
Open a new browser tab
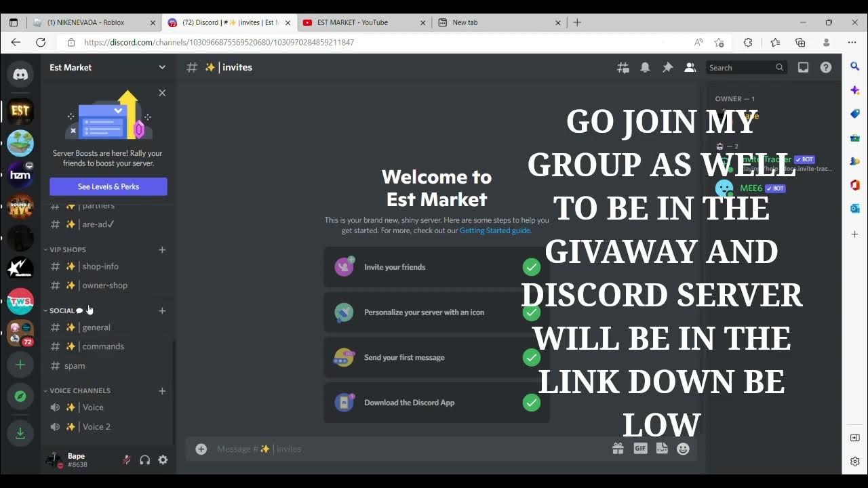[x=577, y=22]
